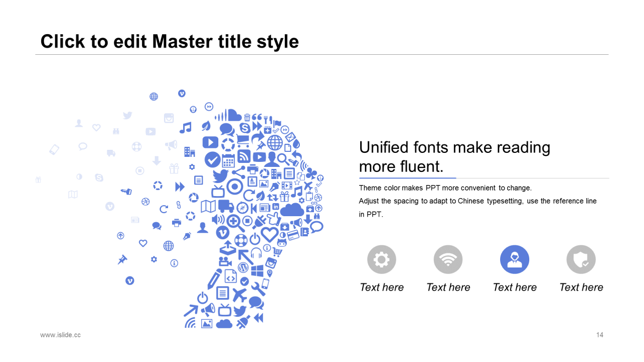Click the 'Click to edit Master title style' title
This screenshot has height=362, width=644.
tap(170, 41)
